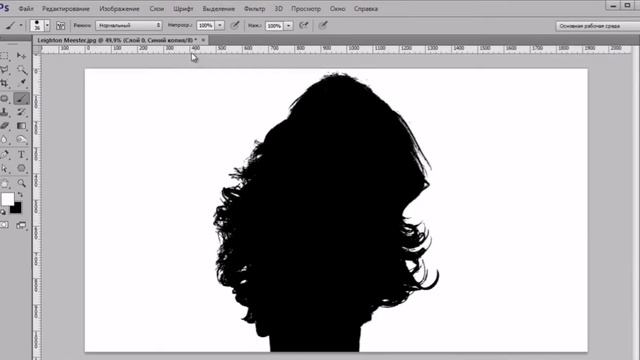Screen dimensions: 640x360
Task: Open the tool preset picker brush icon
Action: (x=10, y=25)
